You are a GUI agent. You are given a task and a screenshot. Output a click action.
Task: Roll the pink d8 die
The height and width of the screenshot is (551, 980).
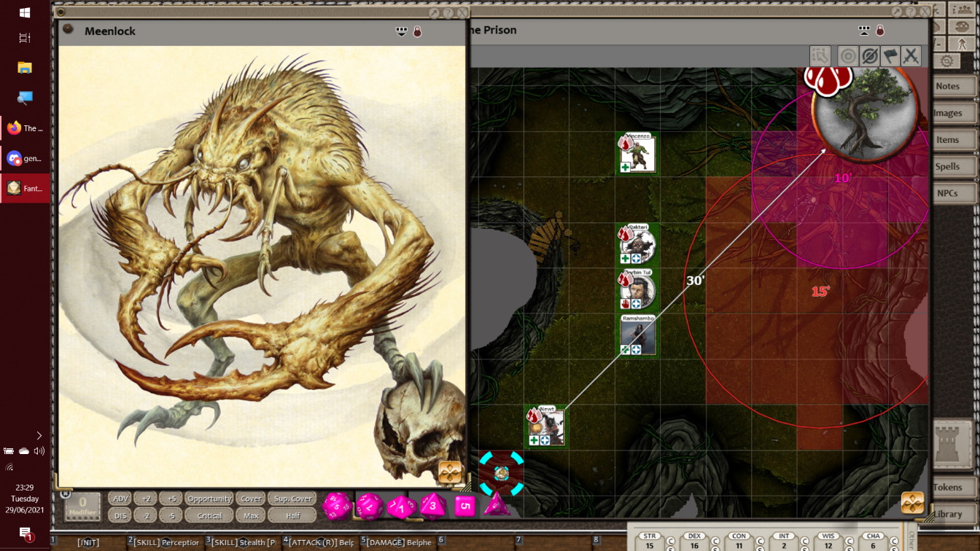point(432,505)
